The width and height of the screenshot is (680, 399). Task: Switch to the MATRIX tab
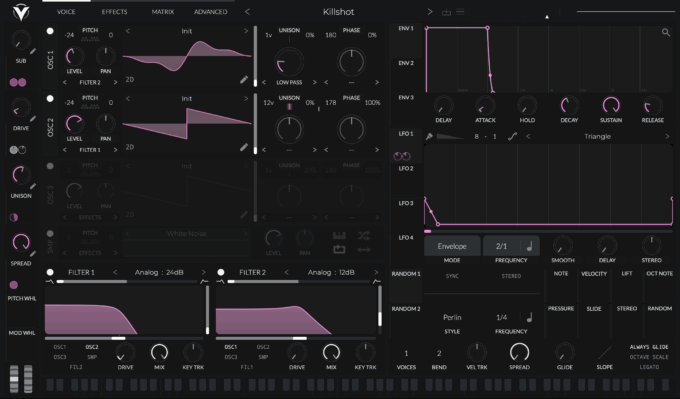pos(163,12)
